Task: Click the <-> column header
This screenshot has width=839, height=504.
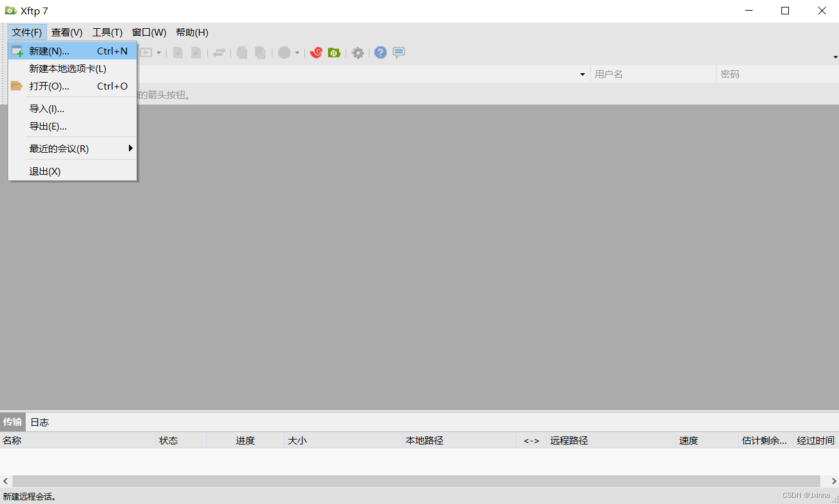Action: tap(532, 441)
